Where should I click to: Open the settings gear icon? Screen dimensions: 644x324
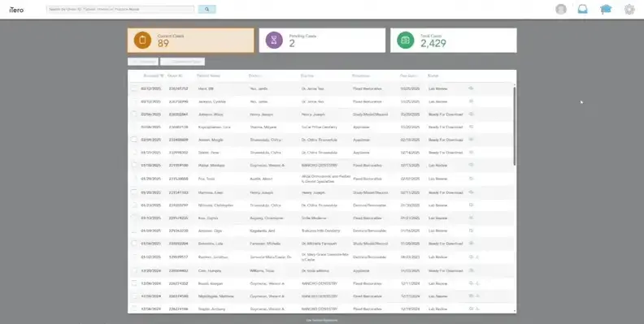click(629, 9)
